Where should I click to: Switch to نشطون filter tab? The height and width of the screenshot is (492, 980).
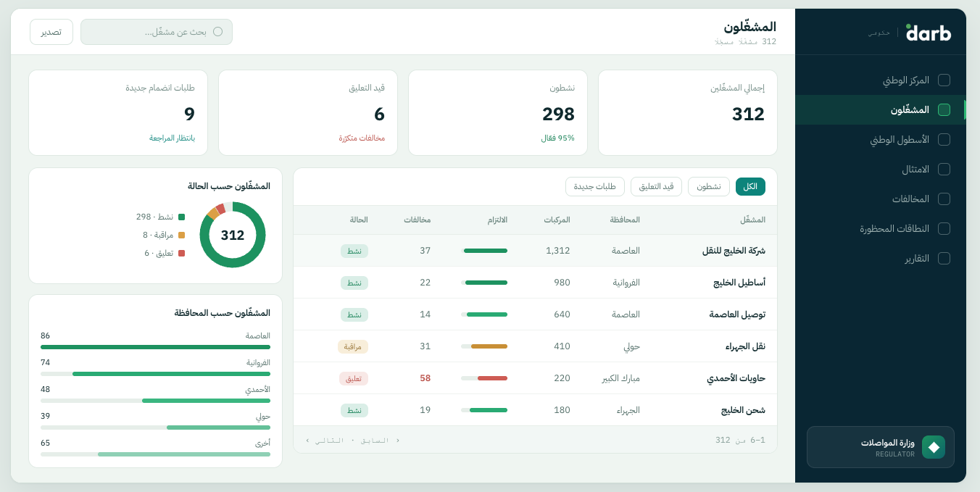709,187
